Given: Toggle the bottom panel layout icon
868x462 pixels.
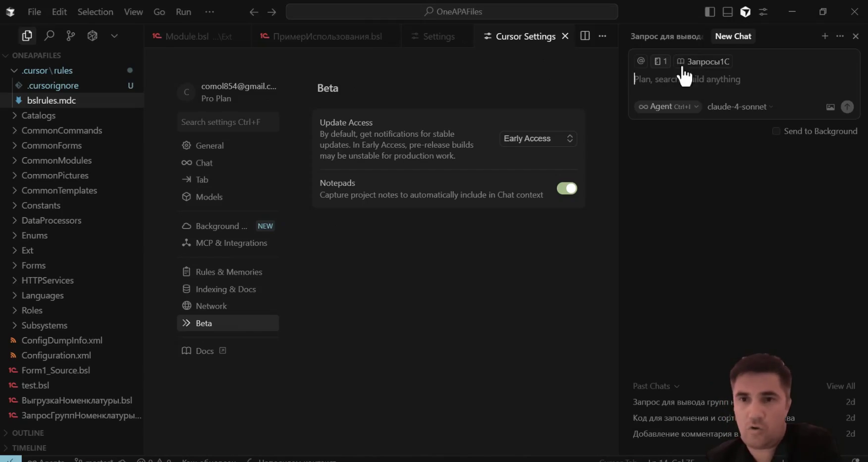Looking at the screenshot, I should (x=728, y=12).
